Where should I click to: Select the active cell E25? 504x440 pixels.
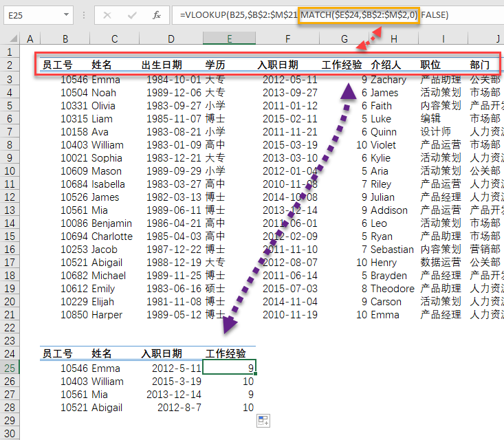tap(230, 368)
